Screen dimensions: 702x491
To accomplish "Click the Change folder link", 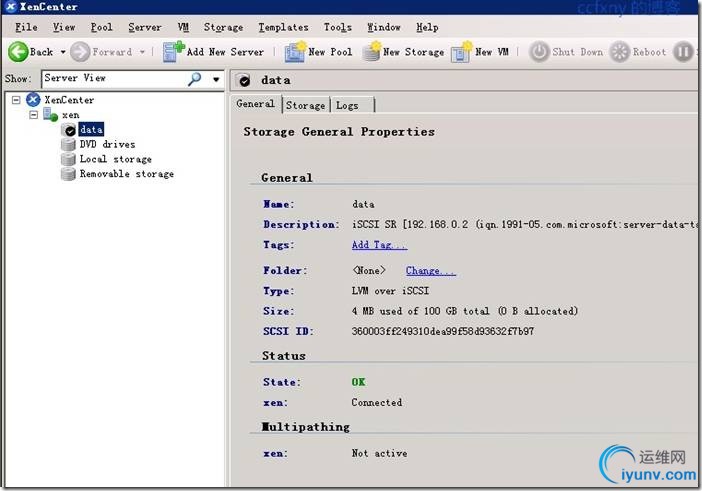I will pos(431,271).
